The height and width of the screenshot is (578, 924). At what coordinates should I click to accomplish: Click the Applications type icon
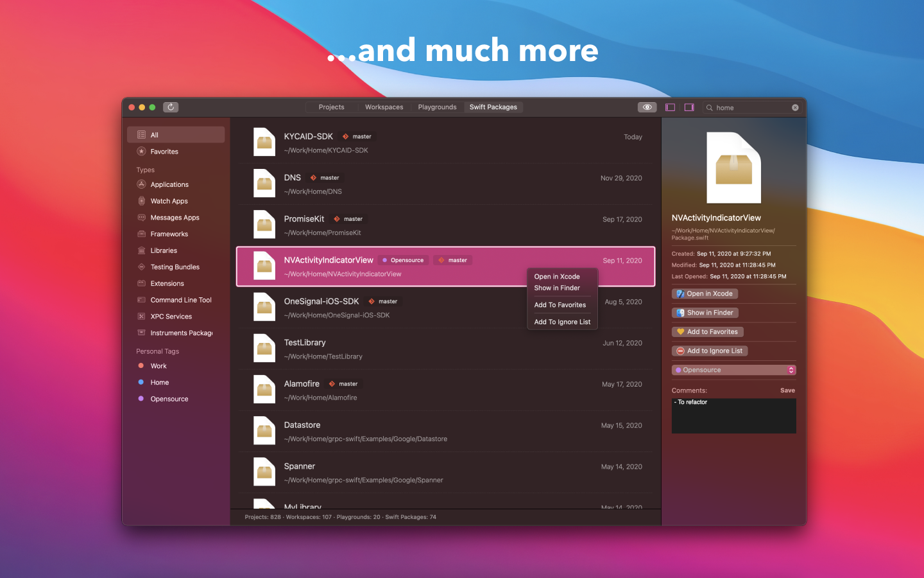coord(142,184)
